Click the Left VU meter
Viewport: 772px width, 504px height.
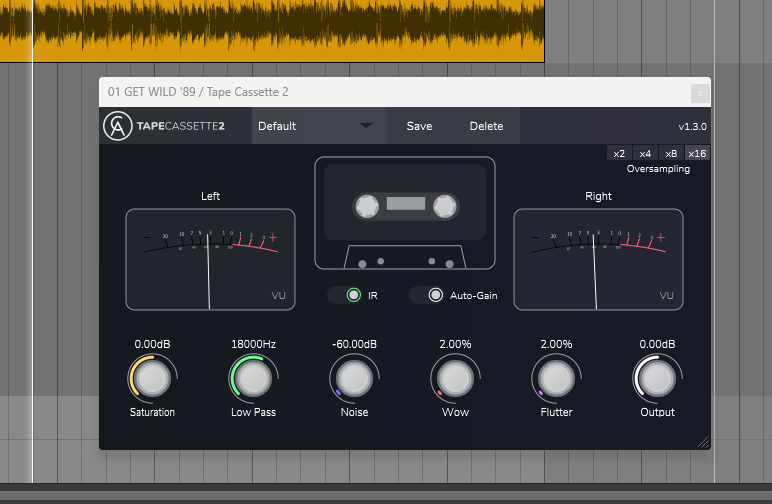coord(210,259)
